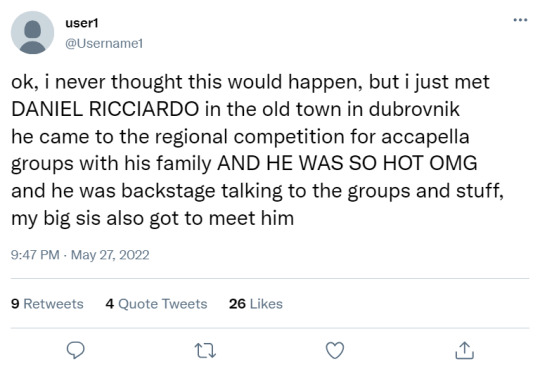540x383 pixels.
Task: Click the last line "my big sis also"
Action: (x=153, y=218)
